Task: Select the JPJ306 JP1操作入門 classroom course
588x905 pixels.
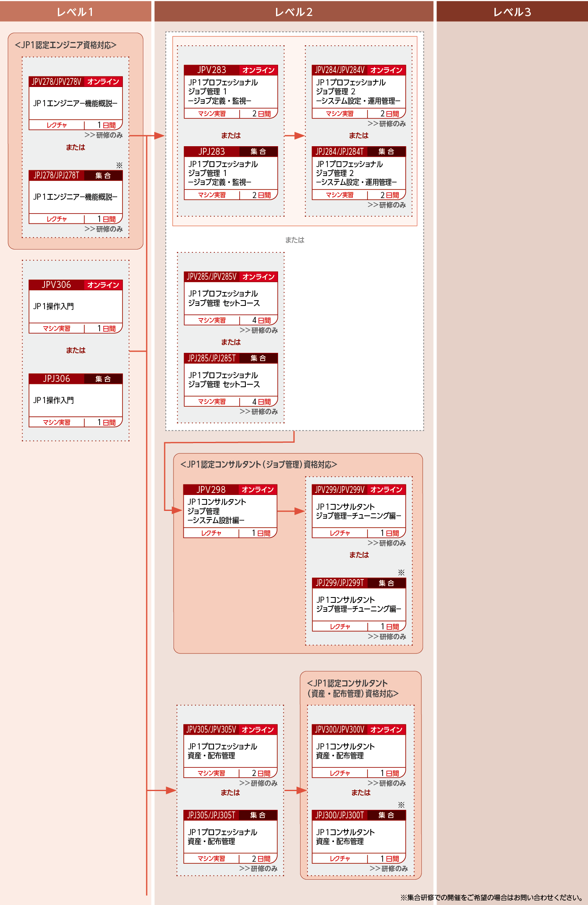Action: pyautogui.click(x=76, y=400)
